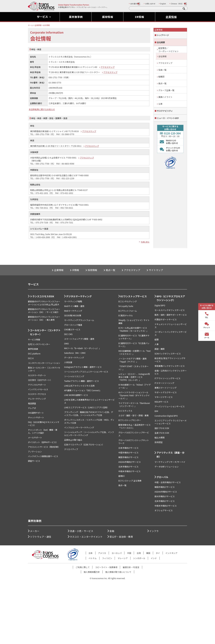Open 沿革 in the sidebar

[171, 104]
